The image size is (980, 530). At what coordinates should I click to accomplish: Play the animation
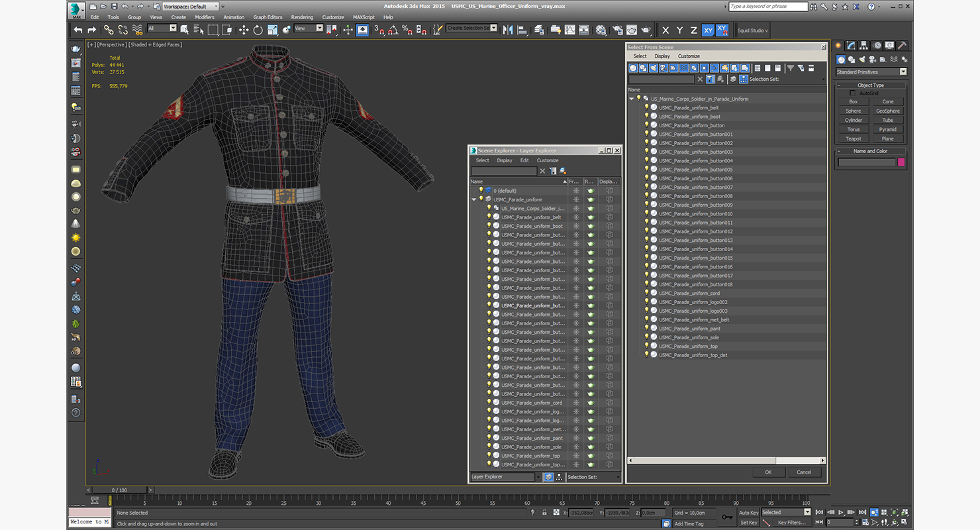(841, 512)
